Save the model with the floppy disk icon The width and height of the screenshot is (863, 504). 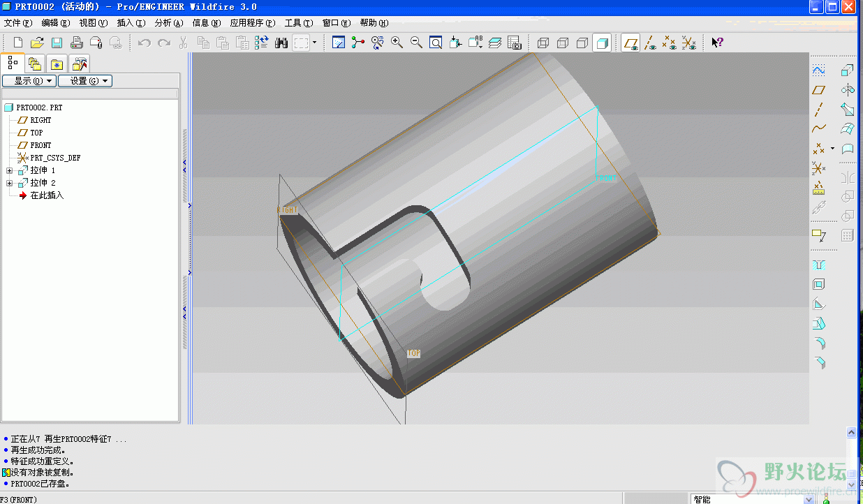(x=57, y=43)
